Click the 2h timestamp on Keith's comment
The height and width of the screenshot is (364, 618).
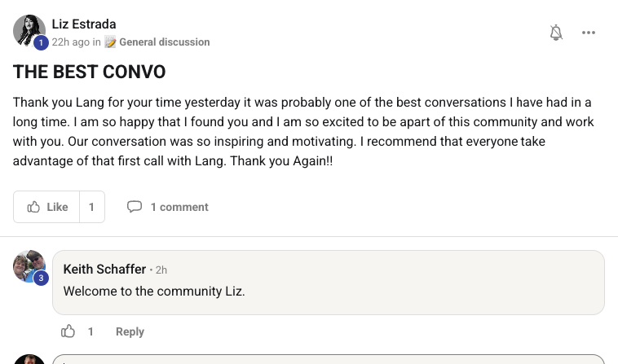click(x=161, y=270)
